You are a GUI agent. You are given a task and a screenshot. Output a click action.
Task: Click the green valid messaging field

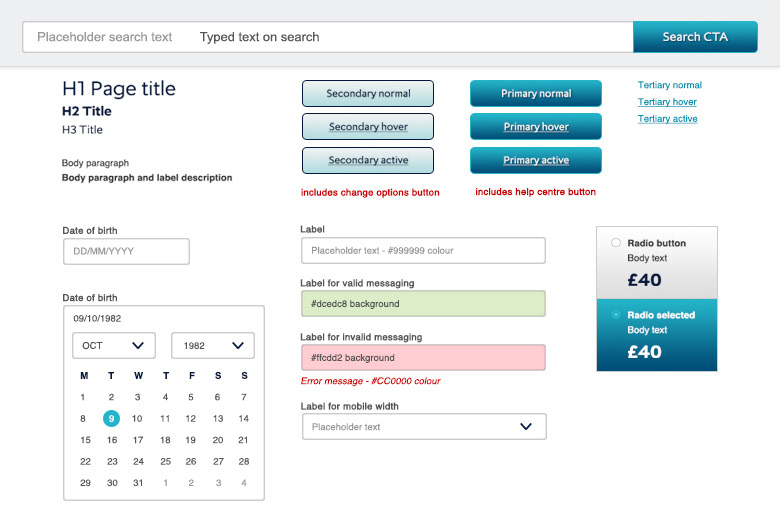point(423,304)
